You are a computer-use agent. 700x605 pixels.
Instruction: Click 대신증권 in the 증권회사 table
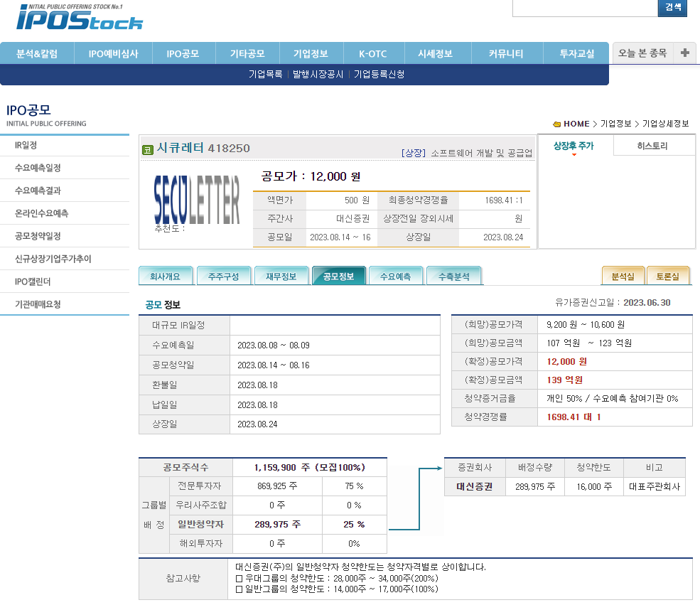point(474,487)
